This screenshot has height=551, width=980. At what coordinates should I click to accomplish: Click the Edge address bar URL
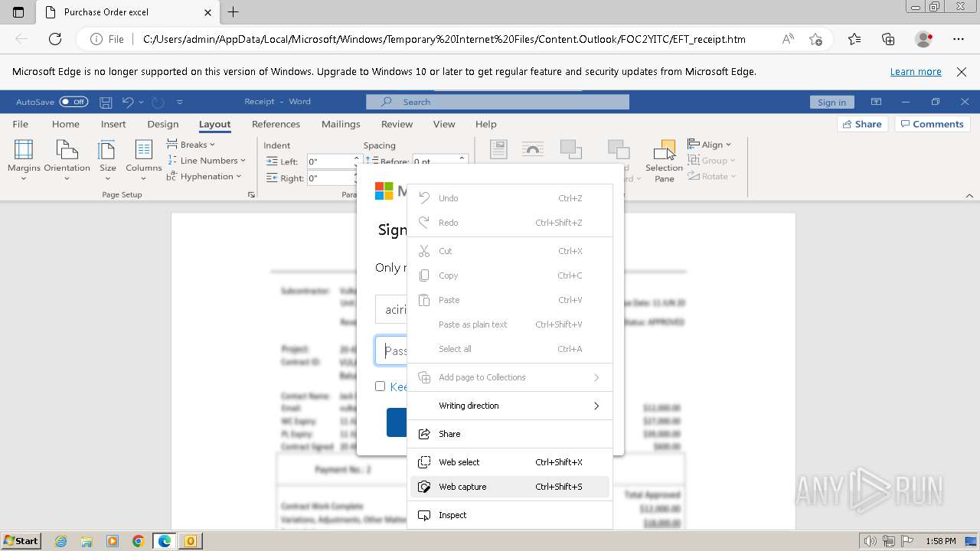click(x=444, y=39)
